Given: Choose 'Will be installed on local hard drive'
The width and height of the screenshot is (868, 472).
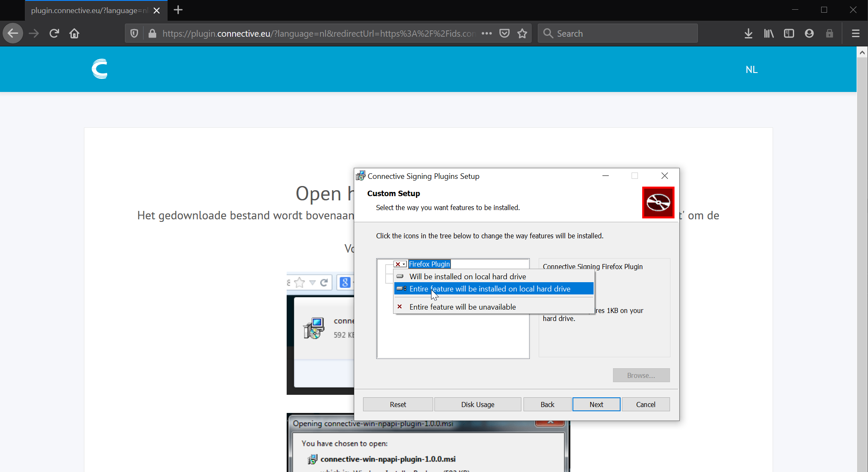Looking at the screenshot, I should click(x=494, y=277).
